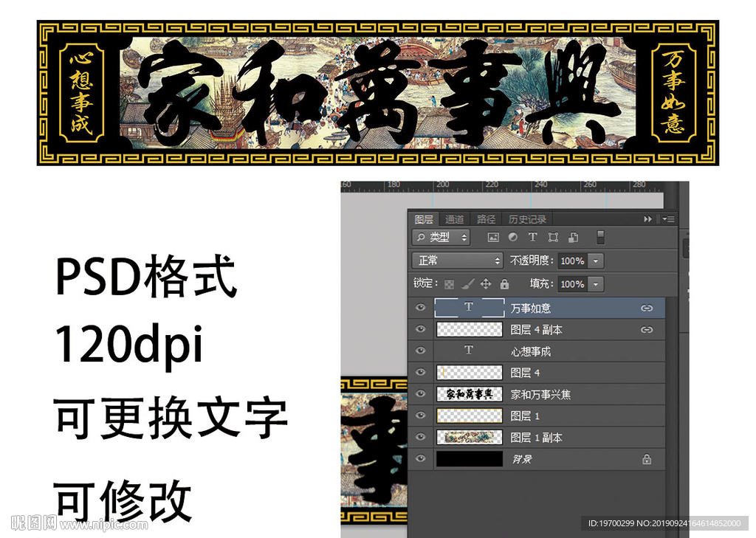Filter layers by shape icon
The height and width of the screenshot is (538, 756).
pos(553,237)
